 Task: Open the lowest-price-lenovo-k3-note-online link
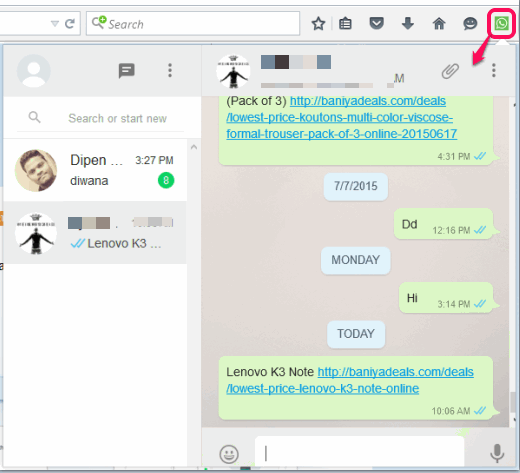pos(350,380)
